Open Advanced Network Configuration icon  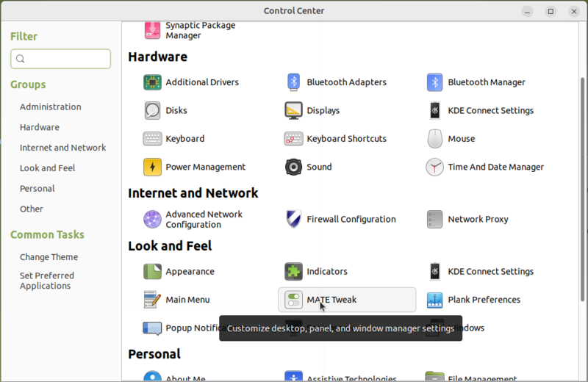click(x=152, y=220)
